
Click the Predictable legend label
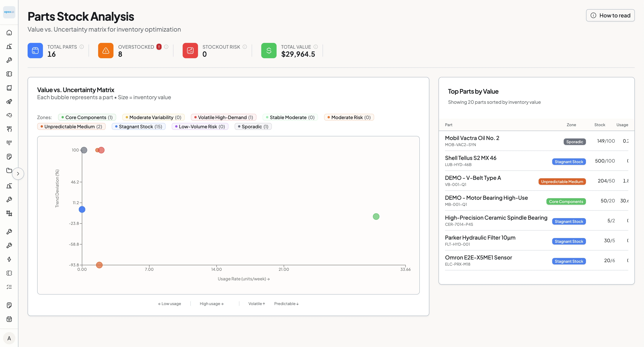(287, 304)
